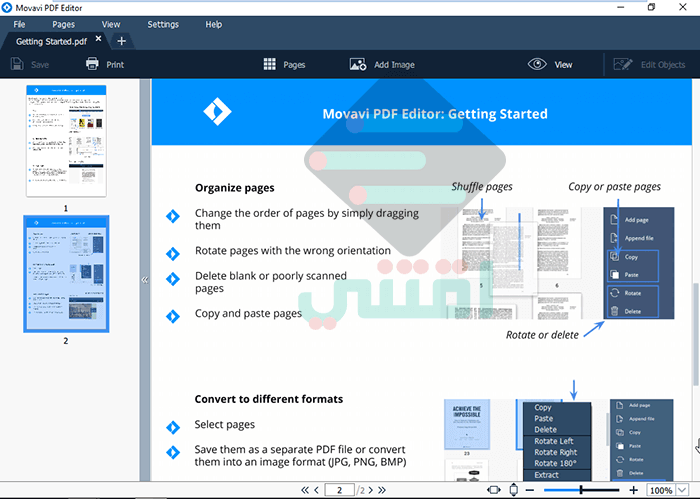This screenshot has width=700, height=499.
Task: Select page 1 thumbnail
Action: [66, 141]
